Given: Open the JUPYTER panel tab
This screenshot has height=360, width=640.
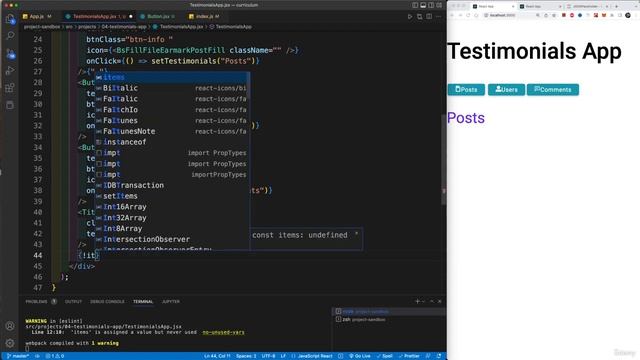Looking at the screenshot, I should click(171, 302).
